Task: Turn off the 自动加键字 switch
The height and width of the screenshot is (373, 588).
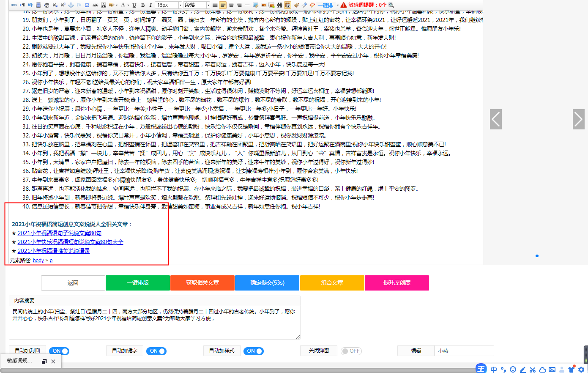Action: pyautogui.click(x=156, y=351)
